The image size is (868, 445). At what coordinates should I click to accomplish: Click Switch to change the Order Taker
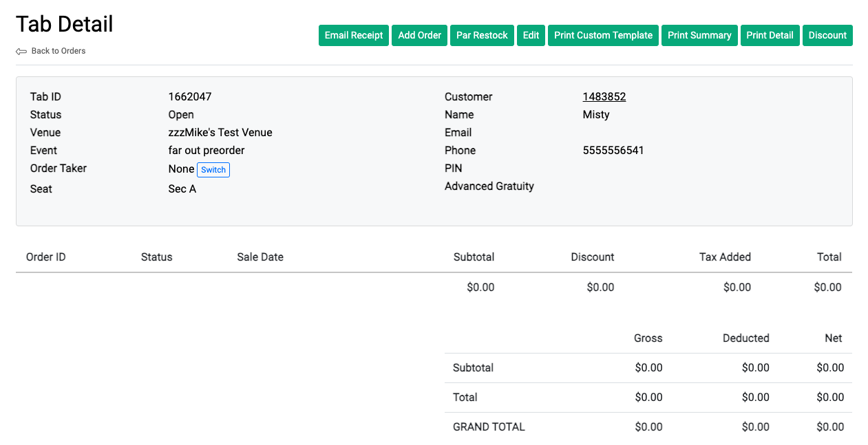click(x=213, y=169)
